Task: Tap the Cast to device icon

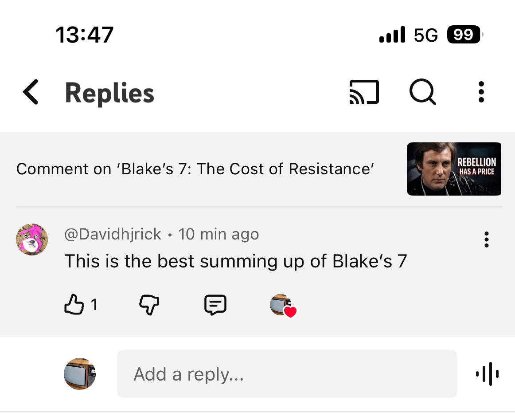Action: point(364,92)
